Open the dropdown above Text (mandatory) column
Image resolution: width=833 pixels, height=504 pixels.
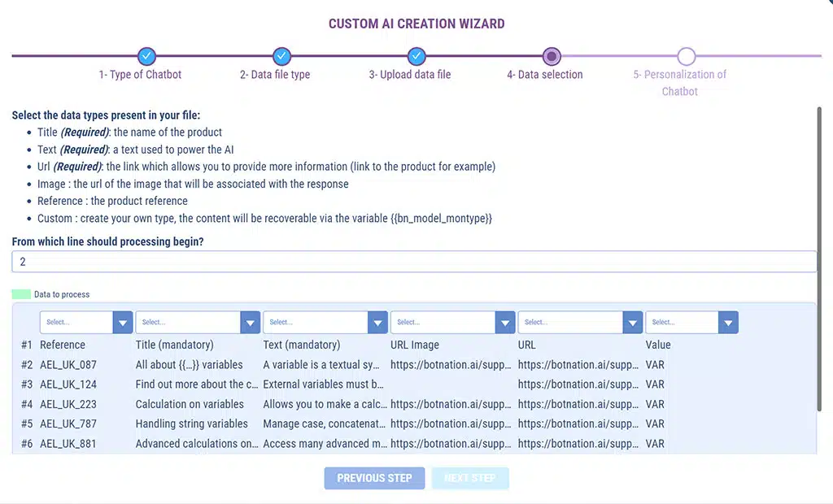[325, 323]
